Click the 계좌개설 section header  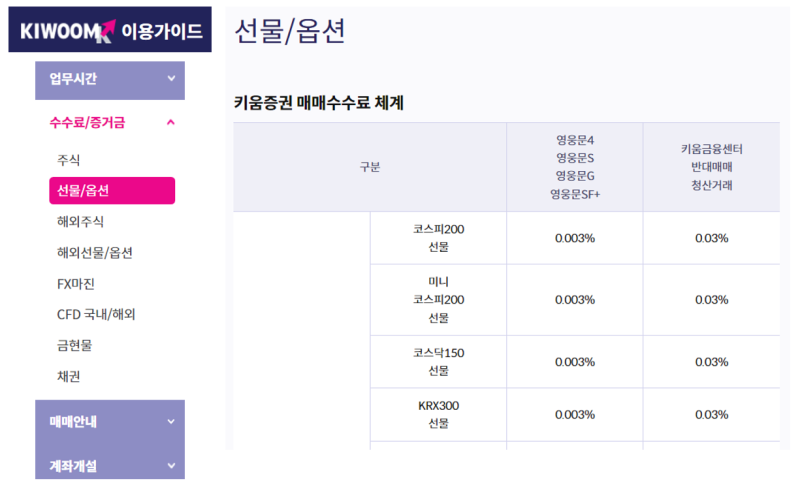[73, 465]
